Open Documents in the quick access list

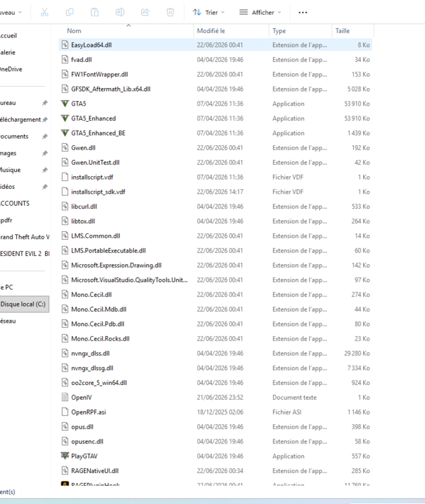(x=14, y=136)
